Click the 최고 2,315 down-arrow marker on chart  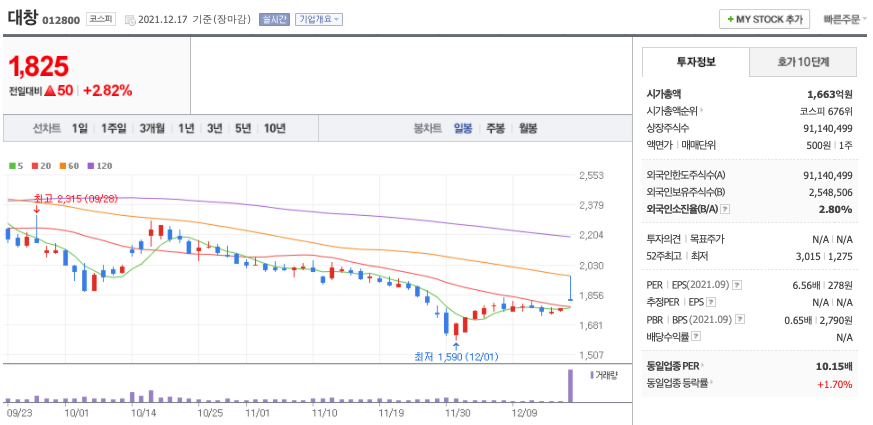(36, 209)
